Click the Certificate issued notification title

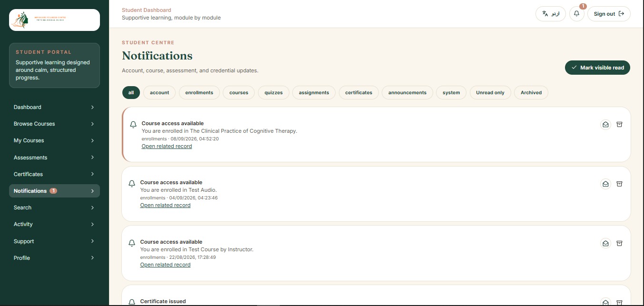tap(163, 301)
